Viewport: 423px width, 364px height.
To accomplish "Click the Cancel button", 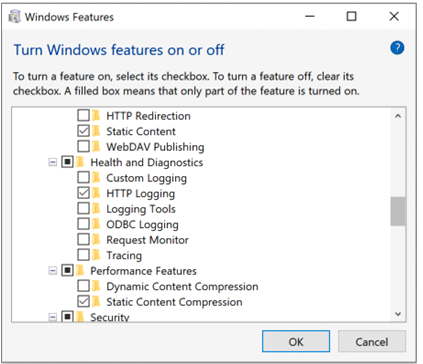I will [x=372, y=341].
